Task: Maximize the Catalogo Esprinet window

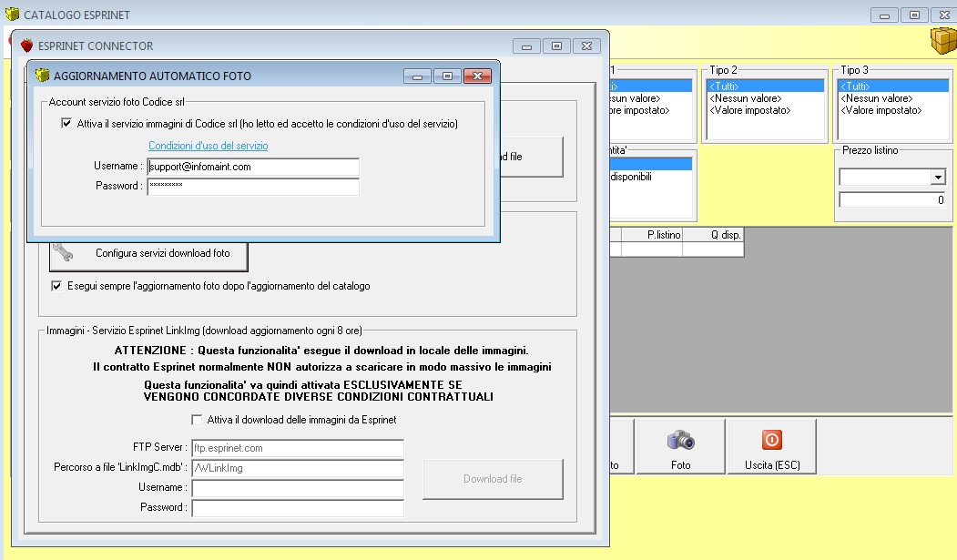Action: (x=914, y=15)
